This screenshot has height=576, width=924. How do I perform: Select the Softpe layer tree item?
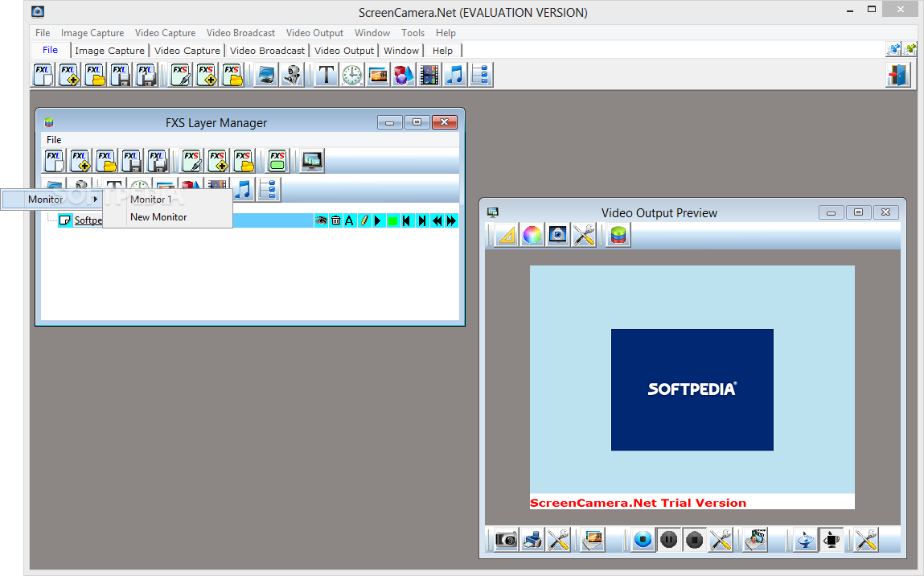88,220
